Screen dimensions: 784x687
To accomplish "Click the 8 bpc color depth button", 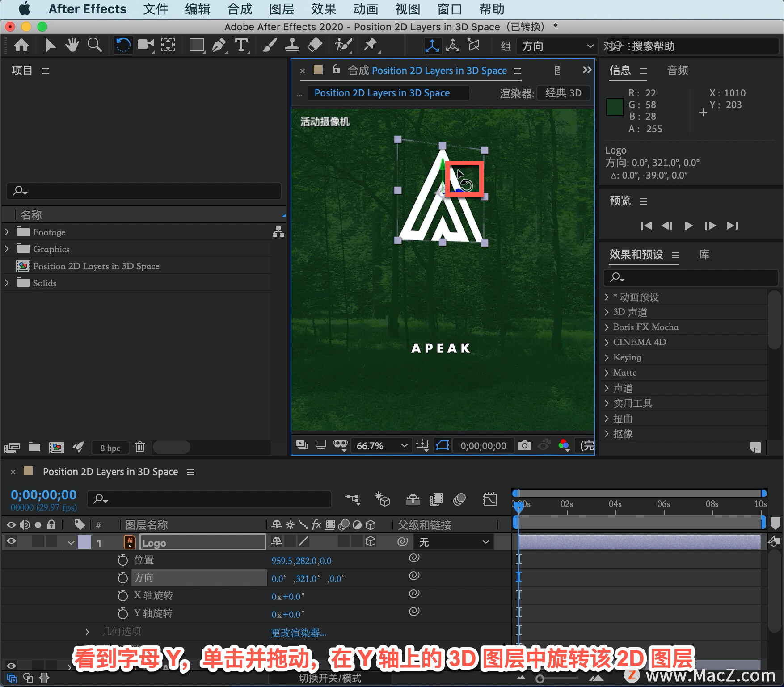I will [110, 448].
